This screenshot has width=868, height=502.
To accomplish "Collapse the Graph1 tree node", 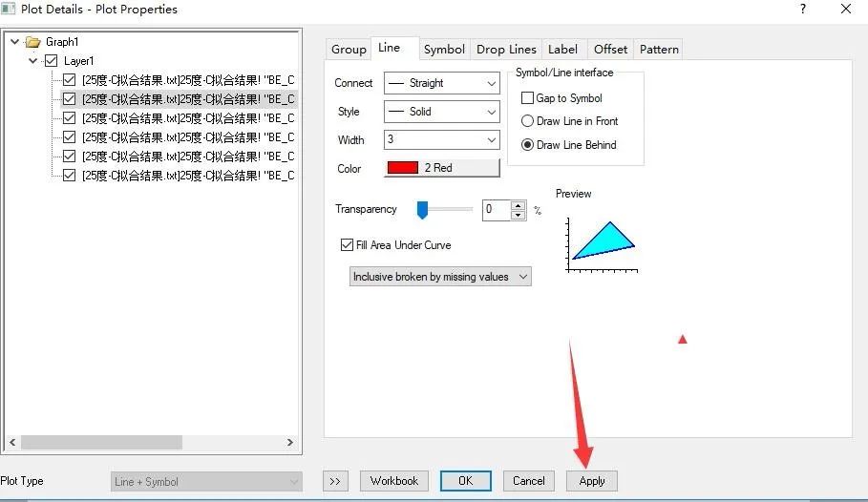I will coord(15,41).
